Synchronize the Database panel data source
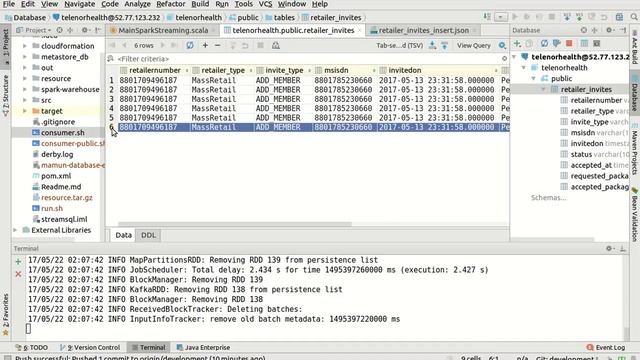640x360 pixels. click(544, 43)
